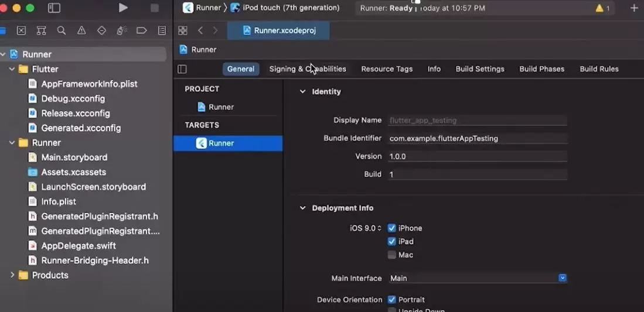Open GeneratedPluginRegistrant.h
Screen dimensions: 644x312
tap(100, 217)
